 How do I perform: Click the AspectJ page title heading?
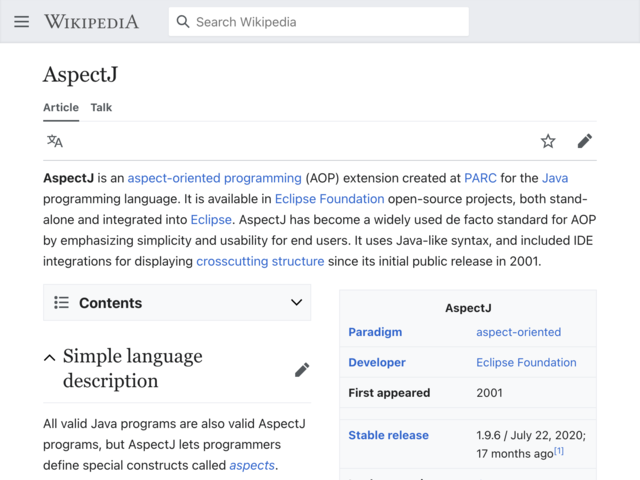click(x=80, y=75)
